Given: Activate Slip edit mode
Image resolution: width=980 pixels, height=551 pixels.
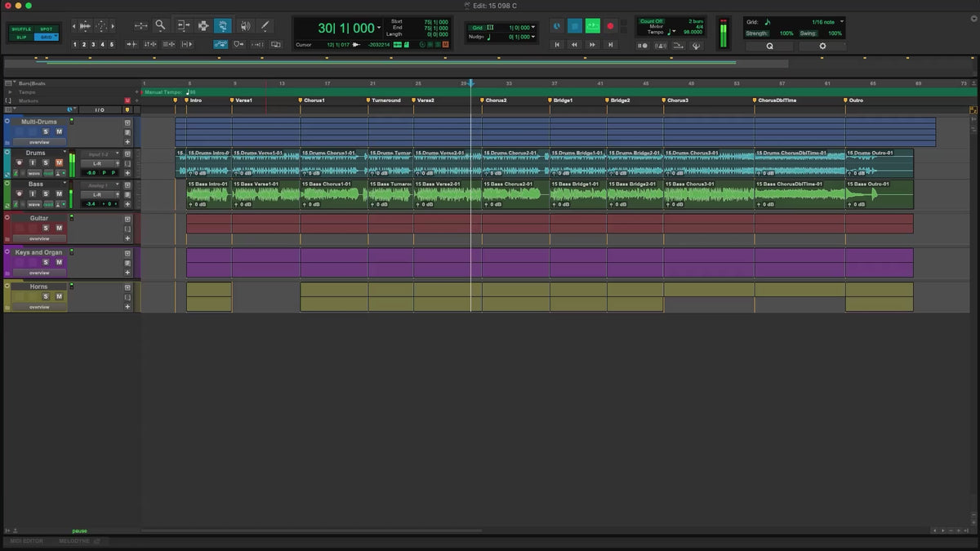Looking at the screenshot, I should pos(21,37).
